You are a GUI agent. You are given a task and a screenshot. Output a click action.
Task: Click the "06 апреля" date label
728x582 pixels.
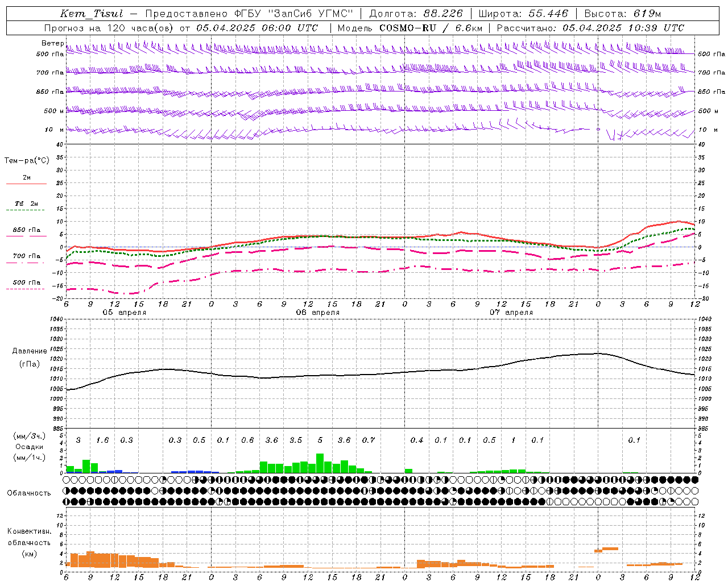click(x=317, y=313)
